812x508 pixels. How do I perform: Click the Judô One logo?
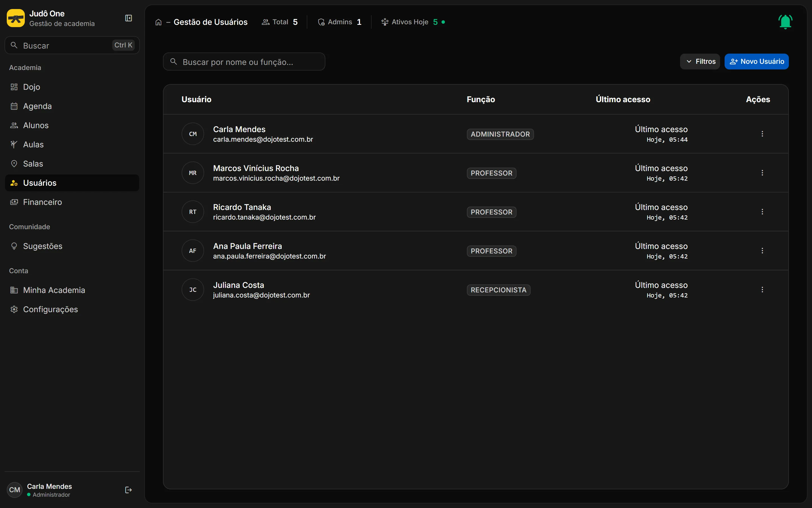(16, 18)
